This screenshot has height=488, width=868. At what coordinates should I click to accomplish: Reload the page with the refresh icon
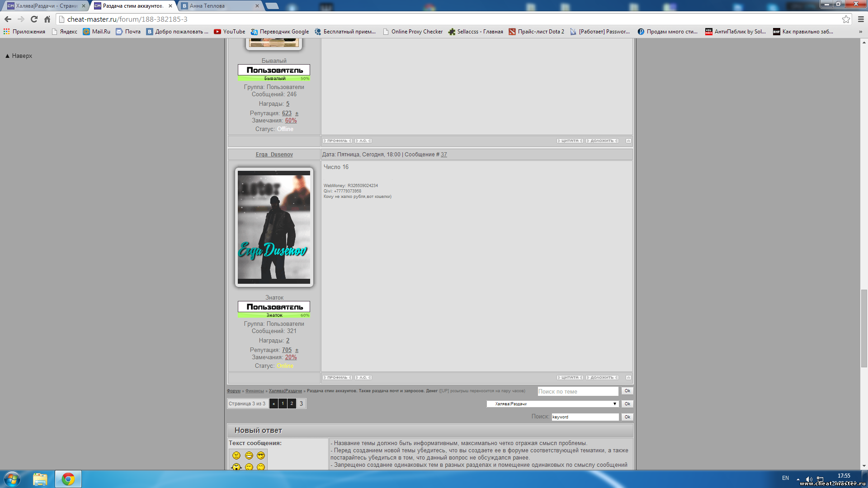pyautogui.click(x=34, y=19)
